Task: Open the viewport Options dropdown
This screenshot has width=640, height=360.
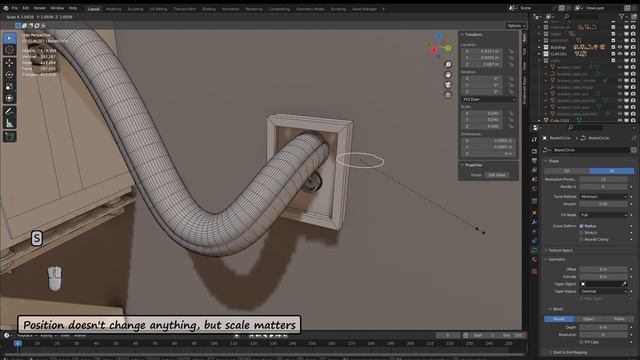Action: [x=516, y=26]
